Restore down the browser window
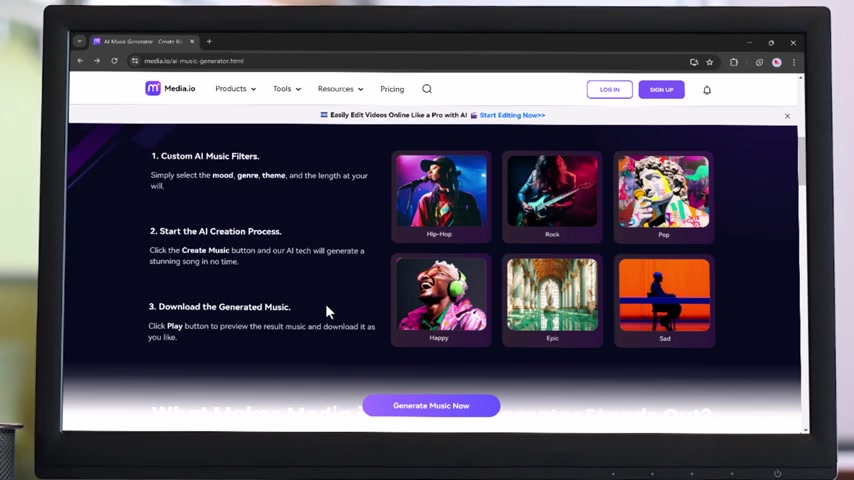The image size is (854, 480). [771, 42]
